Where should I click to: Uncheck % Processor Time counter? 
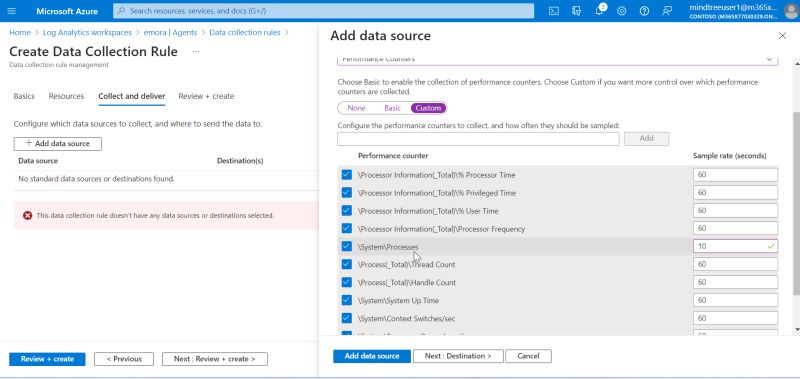[346, 175]
